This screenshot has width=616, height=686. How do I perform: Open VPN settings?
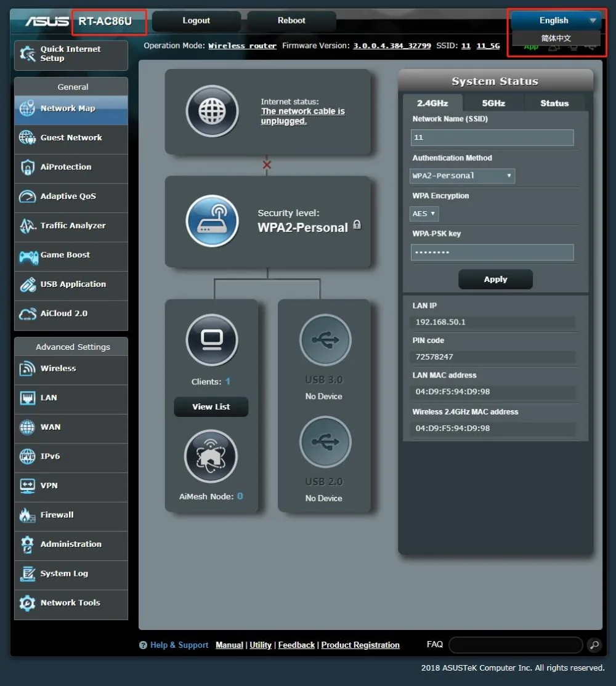tap(71, 486)
